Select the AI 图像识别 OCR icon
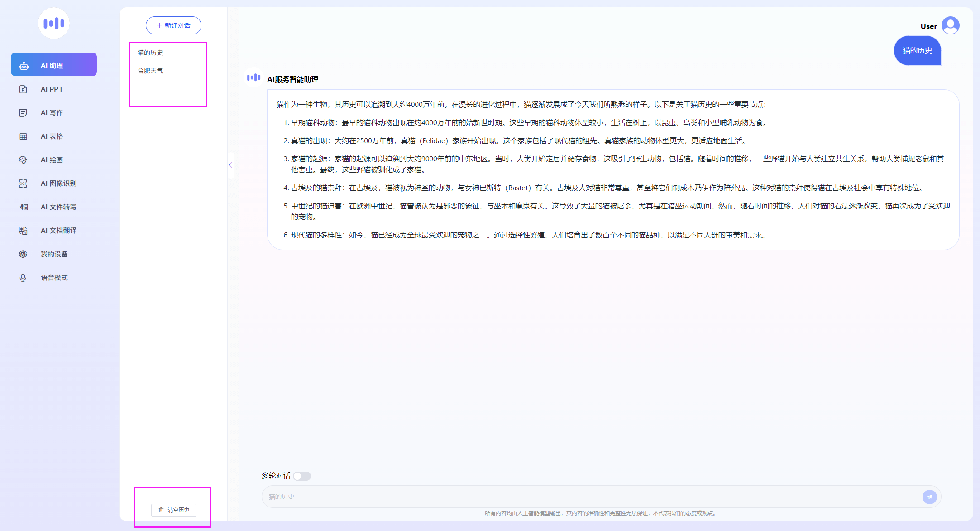 tap(23, 183)
